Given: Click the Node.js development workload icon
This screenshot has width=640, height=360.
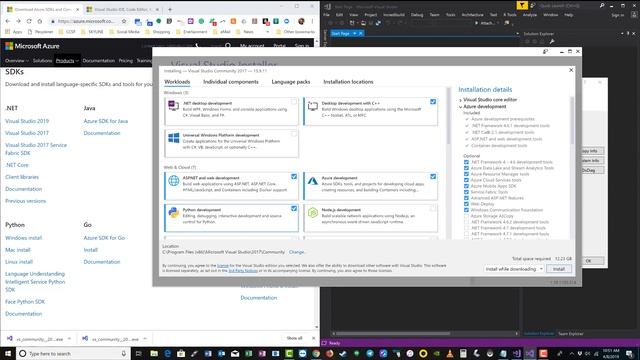Looking at the screenshot, I should coord(313,212).
